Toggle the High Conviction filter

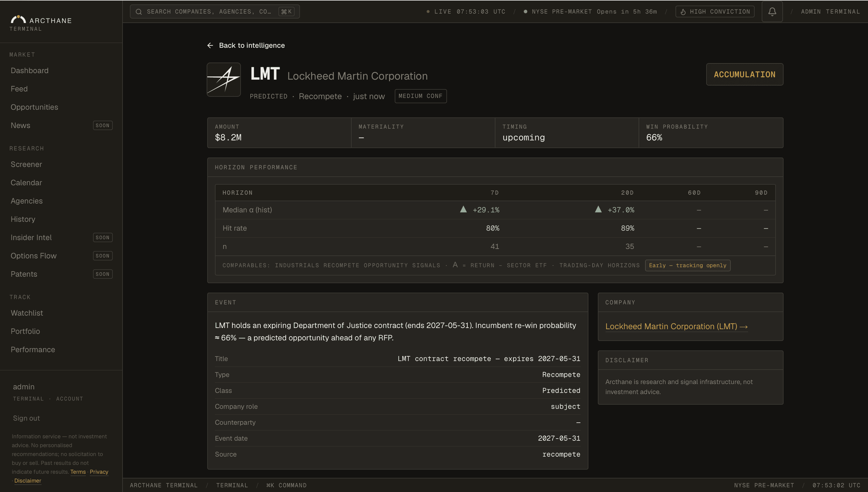click(x=715, y=12)
